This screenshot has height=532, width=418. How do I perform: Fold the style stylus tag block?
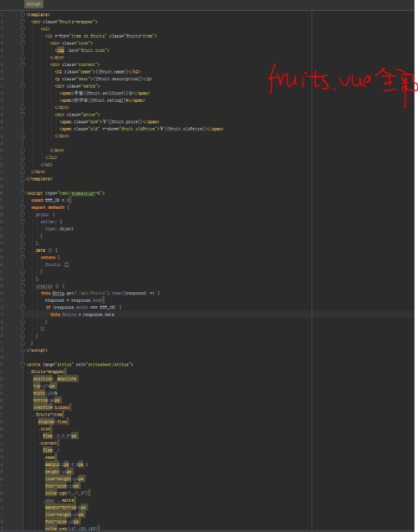[23, 364]
